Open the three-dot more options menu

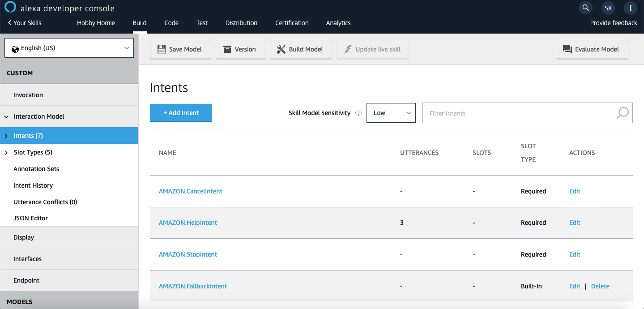click(631, 8)
